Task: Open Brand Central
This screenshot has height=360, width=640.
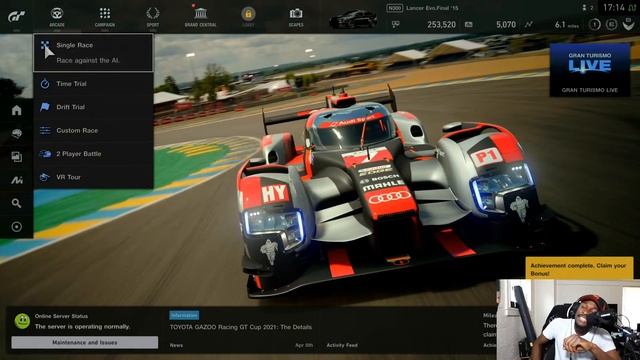Action: pos(200,17)
